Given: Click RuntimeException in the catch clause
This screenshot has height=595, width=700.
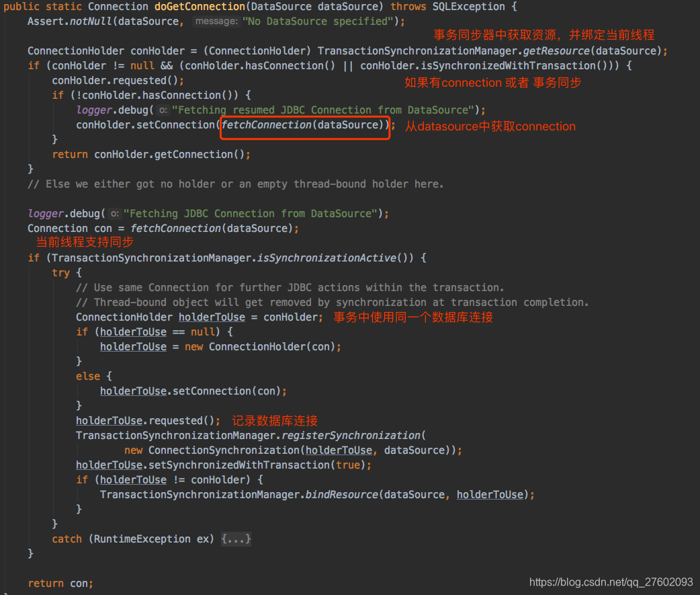Looking at the screenshot, I should (142, 539).
